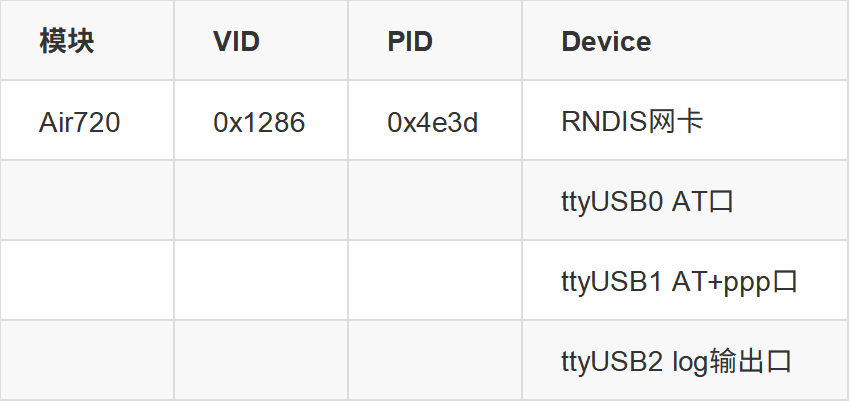Click empty VID cell in ttyUSB1 row

pos(261,280)
